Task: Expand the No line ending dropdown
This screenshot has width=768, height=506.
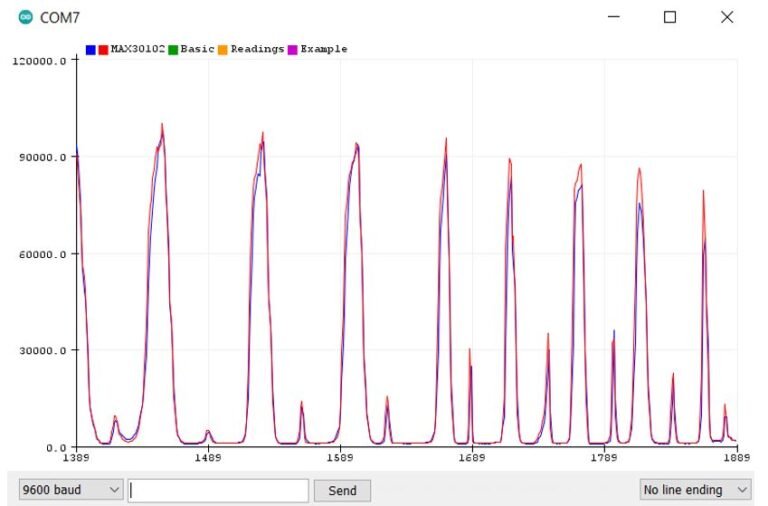Action: click(x=695, y=490)
